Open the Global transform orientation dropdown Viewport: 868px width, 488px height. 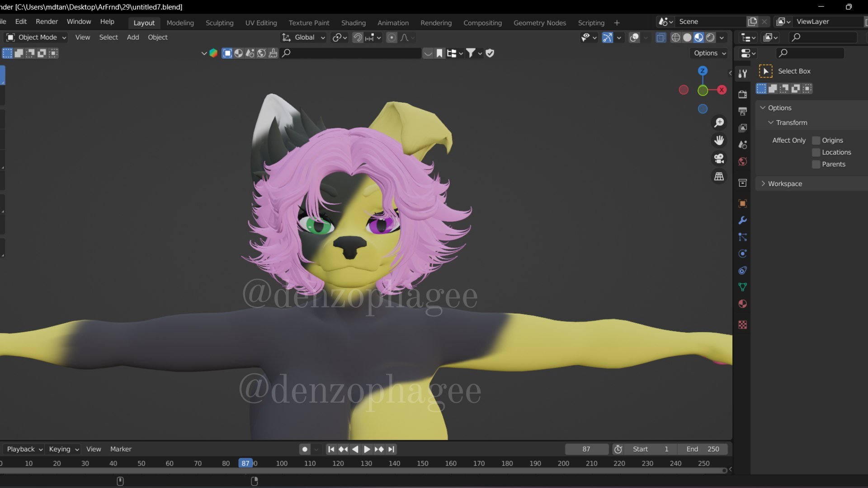[304, 38]
